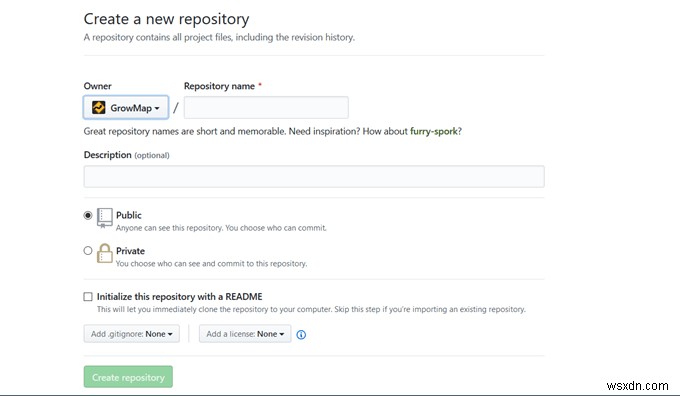Click the README initialization label text
The height and width of the screenshot is (396, 680).
tap(180, 297)
